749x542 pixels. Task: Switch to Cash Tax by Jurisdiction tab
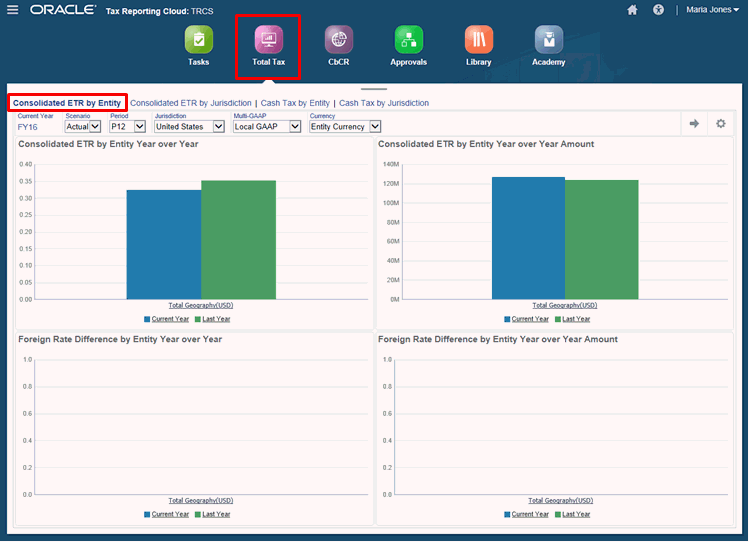(x=384, y=103)
